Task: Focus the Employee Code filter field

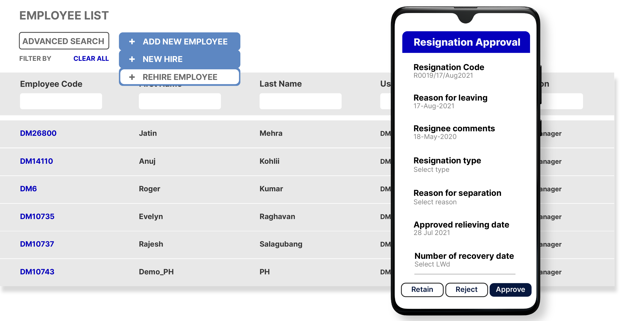Action: click(x=61, y=101)
